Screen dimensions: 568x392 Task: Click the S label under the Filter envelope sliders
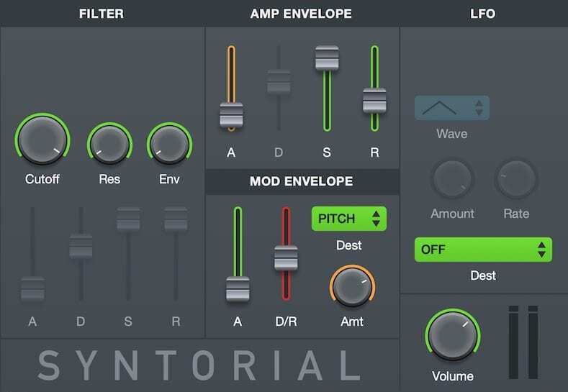tap(128, 322)
